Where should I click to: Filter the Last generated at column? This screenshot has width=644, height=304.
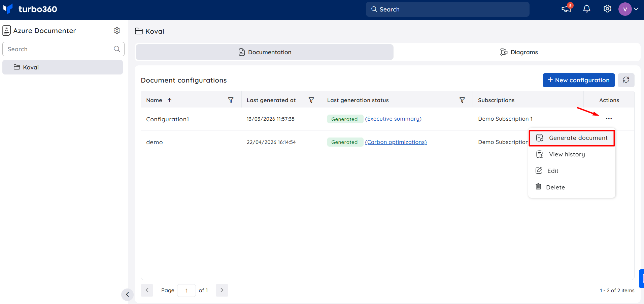(311, 100)
